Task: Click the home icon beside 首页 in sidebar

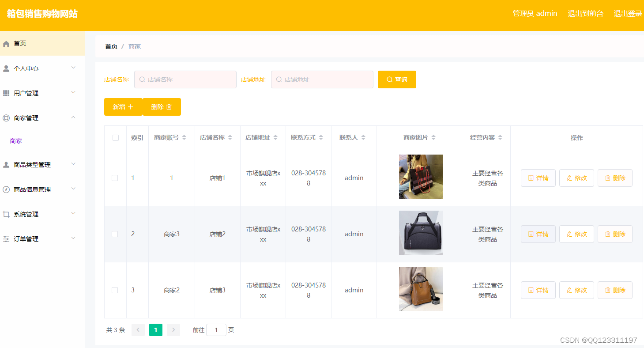Action: click(6, 44)
